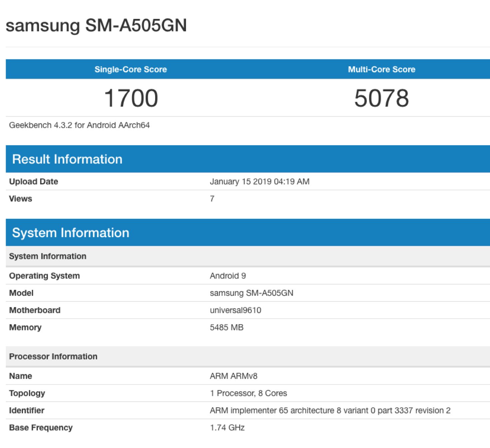Select the Multi-Core Score header
Image resolution: width=490 pixels, height=448 pixels.
[x=381, y=69]
